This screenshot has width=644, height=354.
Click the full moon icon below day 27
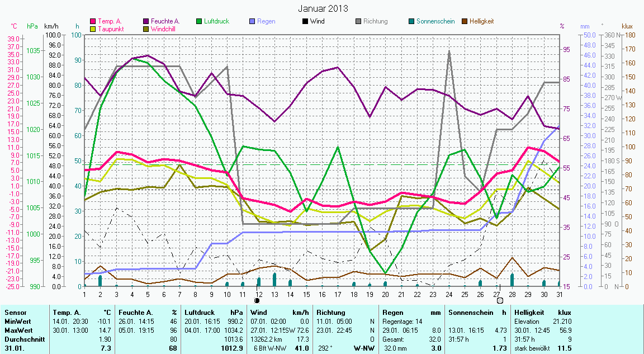tap(500, 300)
